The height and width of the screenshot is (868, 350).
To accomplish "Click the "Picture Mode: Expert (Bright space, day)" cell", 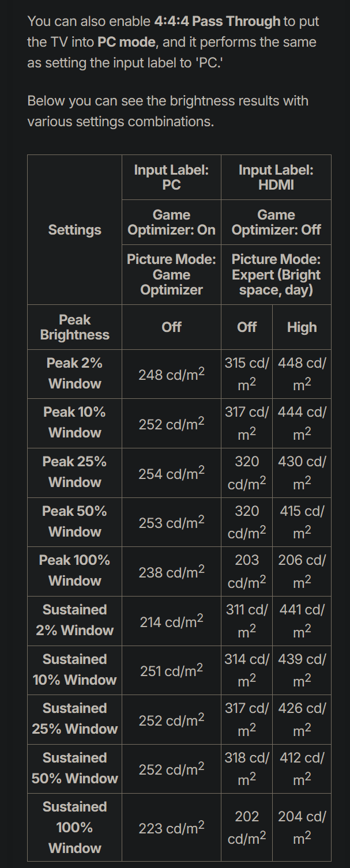I will (276, 275).
